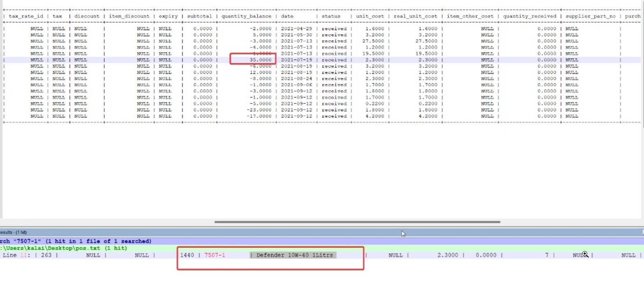
Task: Click real_unit_cost value 4.2000
Action: 428,116
